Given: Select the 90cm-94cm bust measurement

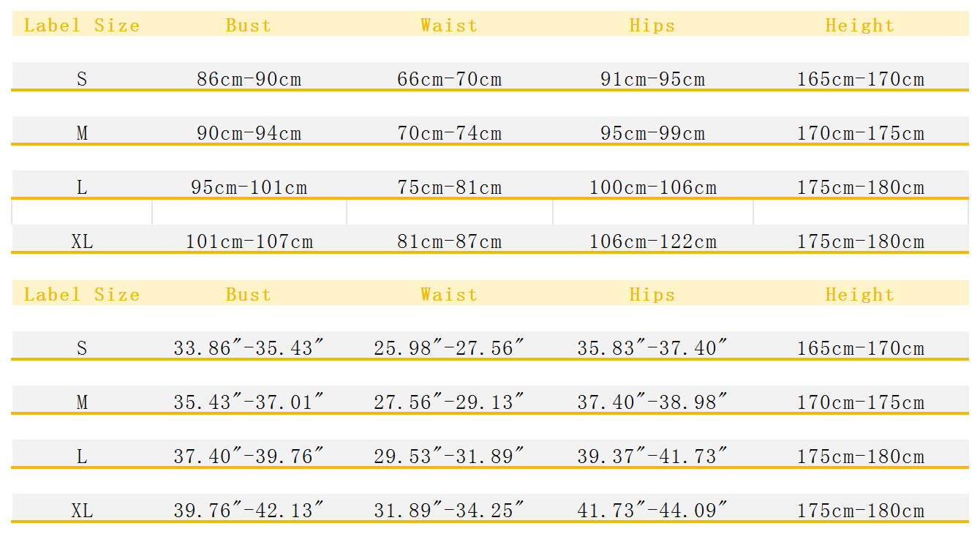Looking at the screenshot, I should [x=249, y=133].
